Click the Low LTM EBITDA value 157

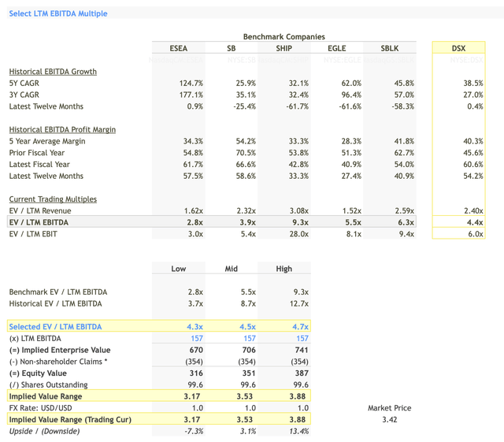197,338
